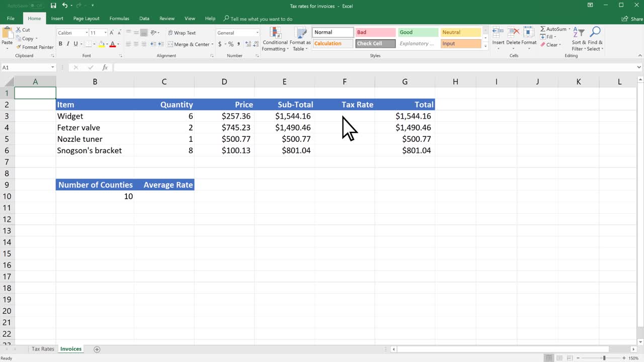Click Increase Decimal button
This screenshot has width=644, height=362.
(x=247, y=44)
